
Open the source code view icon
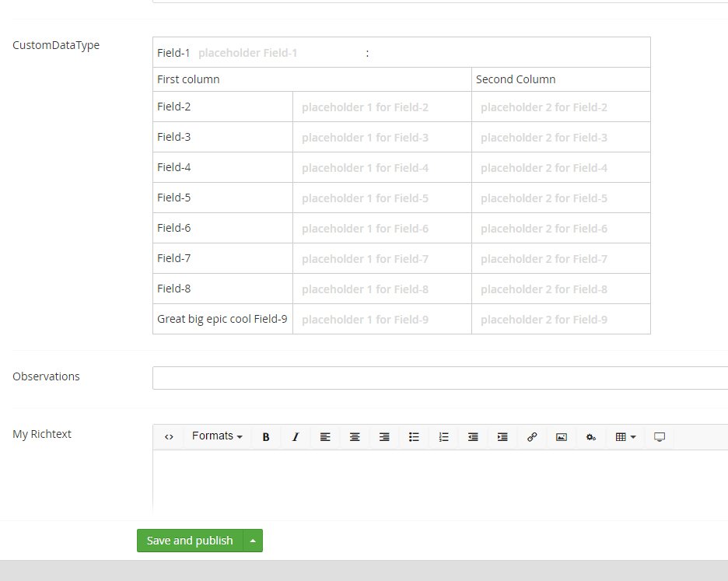169,437
